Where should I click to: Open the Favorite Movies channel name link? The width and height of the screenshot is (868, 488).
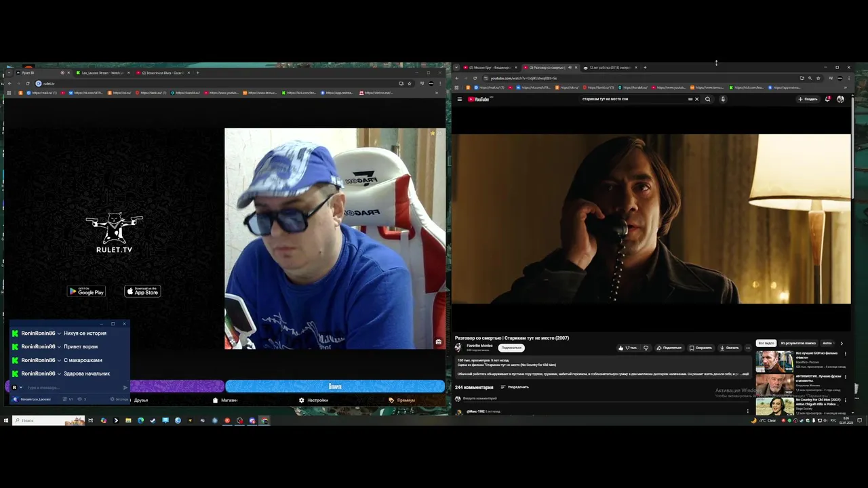tap(479, 346)
